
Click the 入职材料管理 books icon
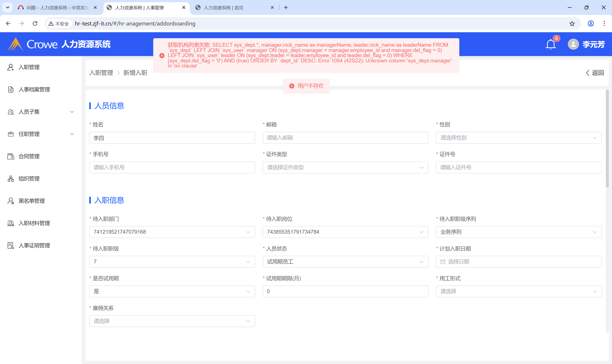pyautogui.click(x=11, y=223)
